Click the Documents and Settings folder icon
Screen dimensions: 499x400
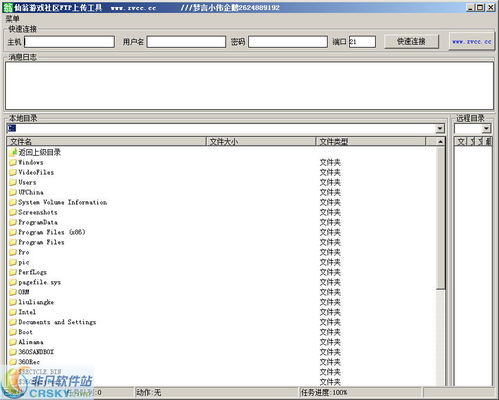[13, 322]
